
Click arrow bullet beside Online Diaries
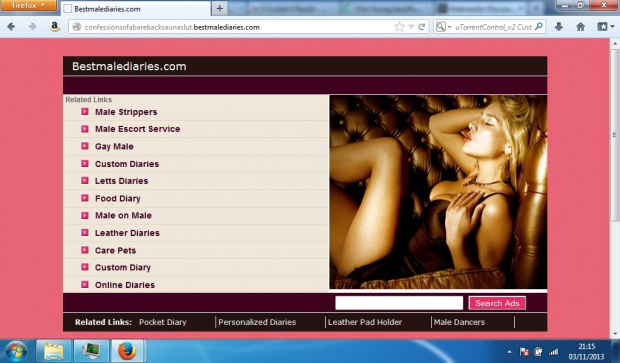click(x=85, y=284)
